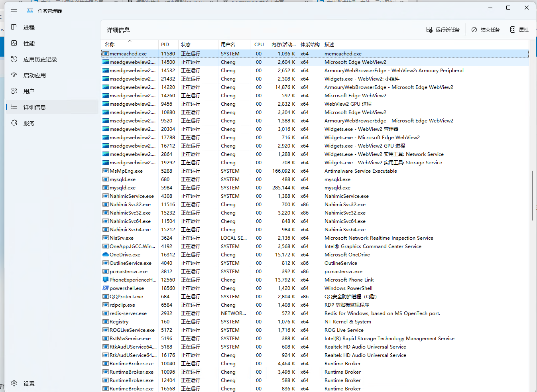The image size is (537, 392).
Task: Sort processes by the CPU column
Action: pyautogui.click(x=258, y=44)
